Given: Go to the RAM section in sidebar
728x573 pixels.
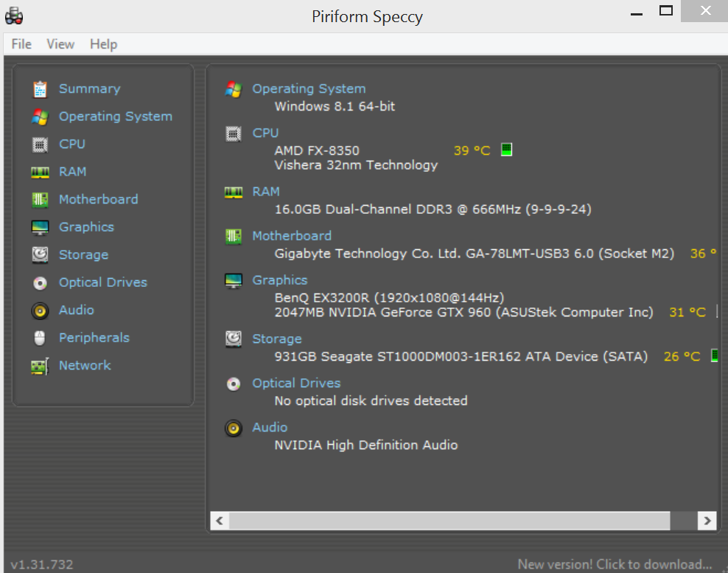Looking at the screenshot, I should tap(72, 172).
